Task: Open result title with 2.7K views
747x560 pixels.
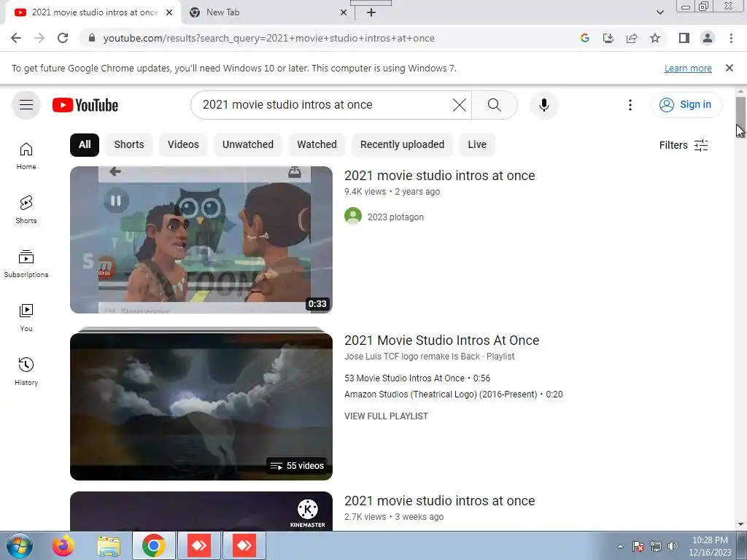Action: [440, 501]
